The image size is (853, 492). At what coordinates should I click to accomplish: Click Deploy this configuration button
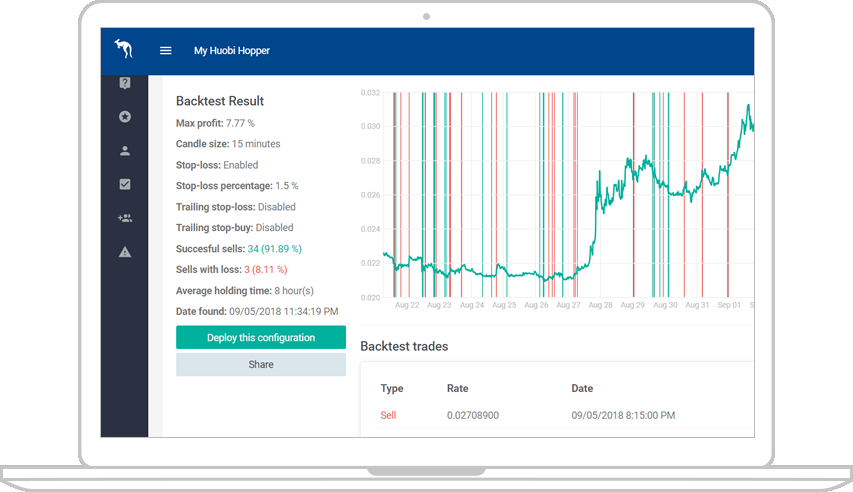point(261,337)
